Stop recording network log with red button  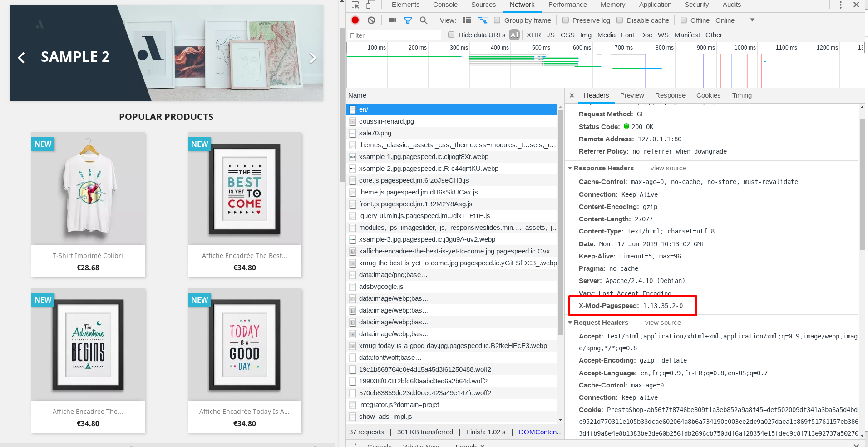click(x=355, y=20)
